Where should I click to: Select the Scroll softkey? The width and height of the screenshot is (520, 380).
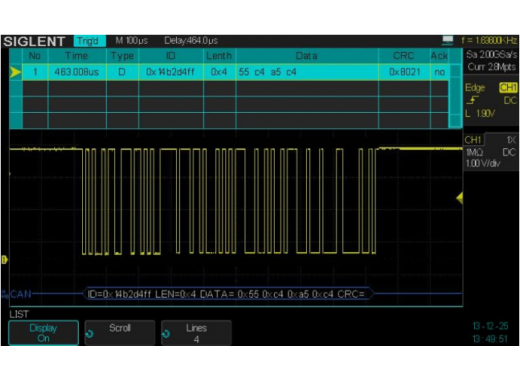pyautogui.click(x=120, y=333)
